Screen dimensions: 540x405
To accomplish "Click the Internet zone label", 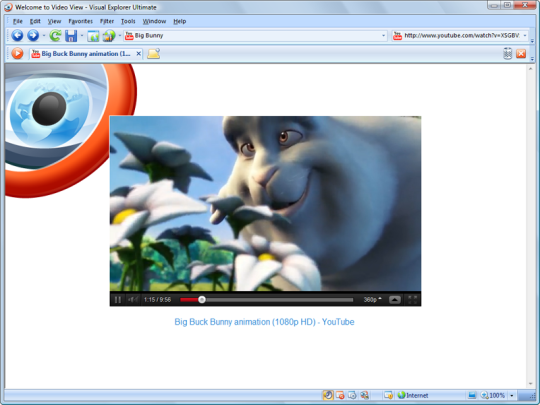I will click(417, 395).
